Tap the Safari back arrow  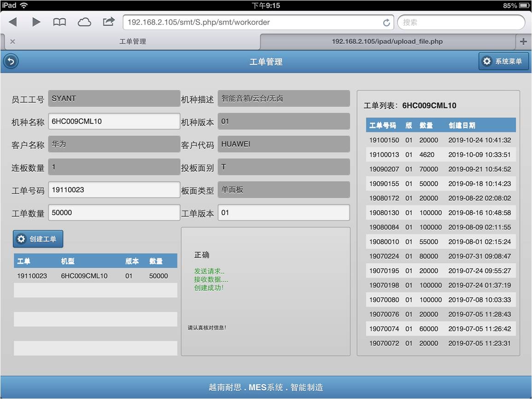(13, 22)
